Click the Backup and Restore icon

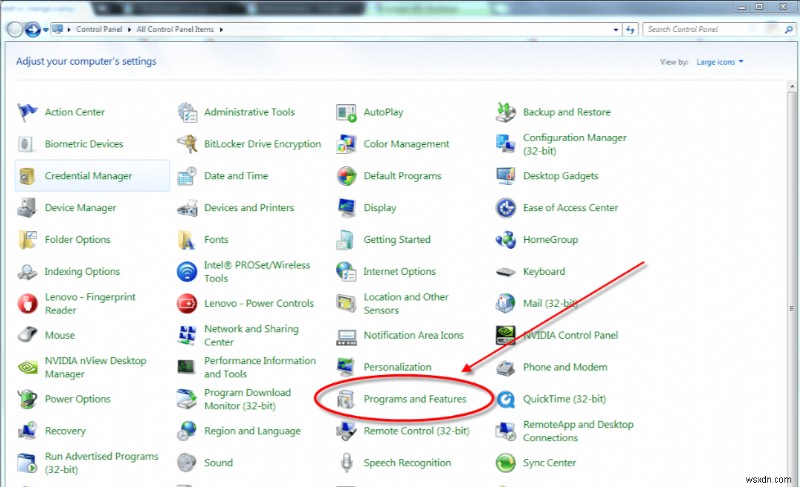pyautogui.click(x=506, y=112)
